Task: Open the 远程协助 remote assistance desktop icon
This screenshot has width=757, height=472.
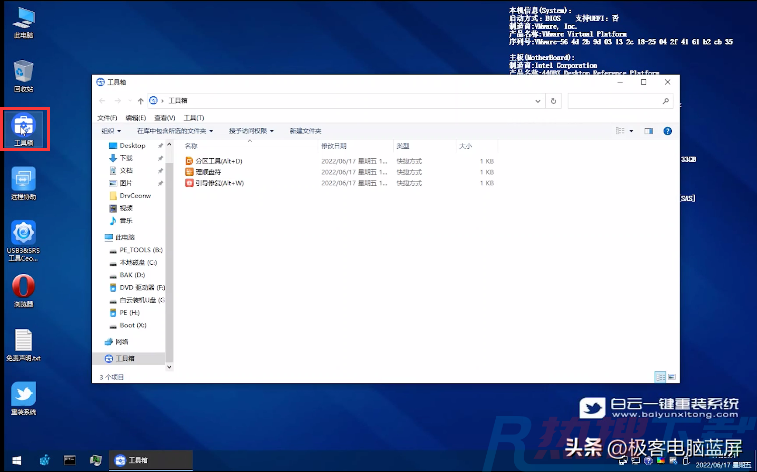Action: coord(23,183)
